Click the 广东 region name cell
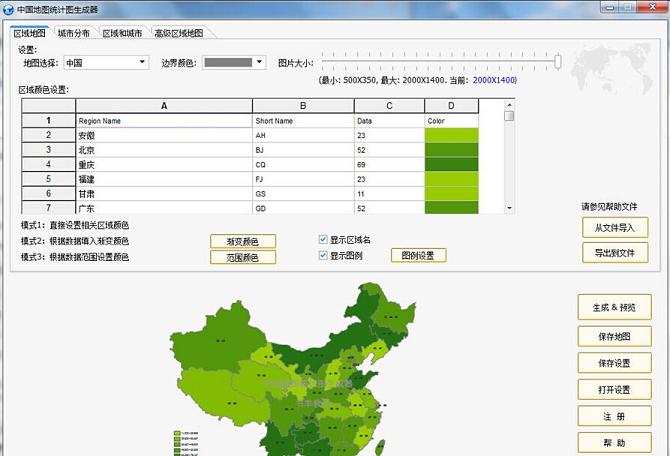This screenshot has width=670, height=456. (x=164, y=208)
